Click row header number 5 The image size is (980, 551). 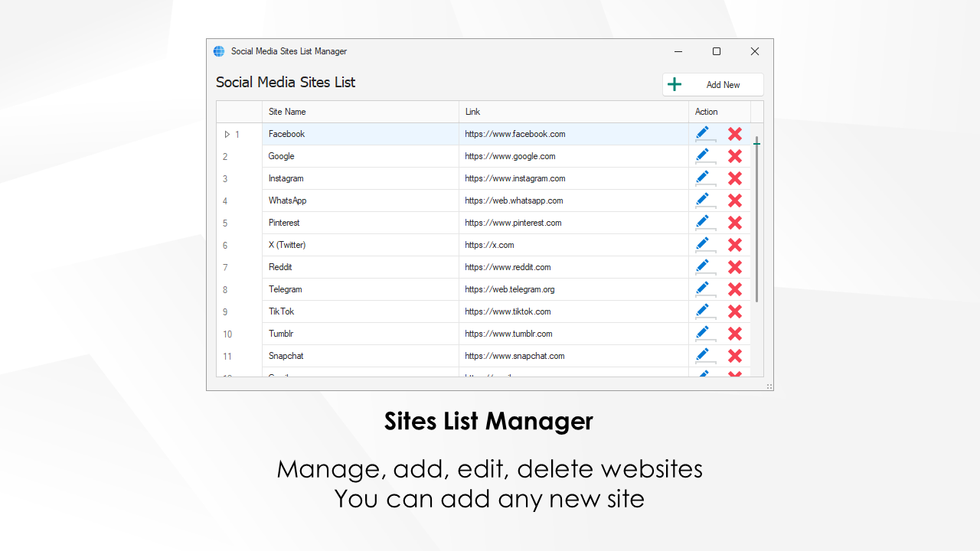point(240,223)
